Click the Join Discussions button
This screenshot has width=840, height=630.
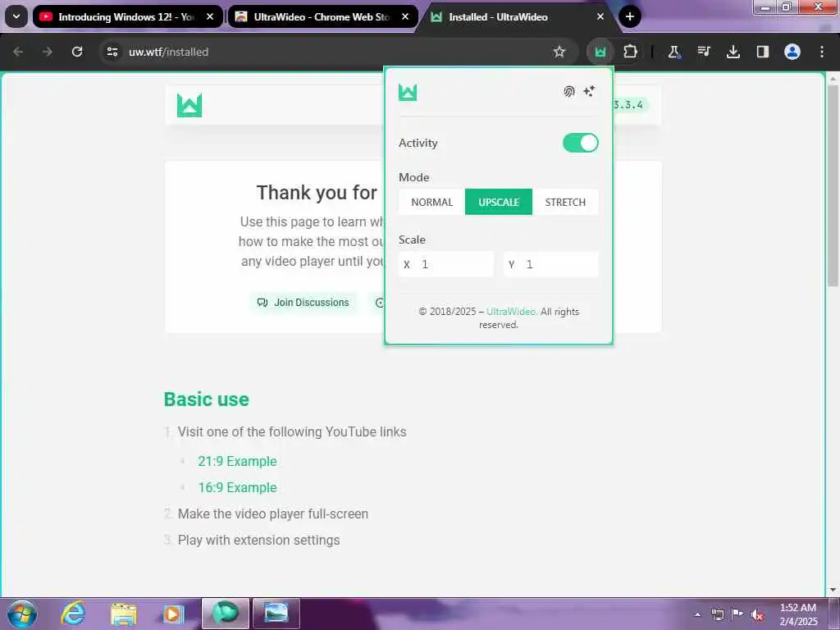point(304,302)
